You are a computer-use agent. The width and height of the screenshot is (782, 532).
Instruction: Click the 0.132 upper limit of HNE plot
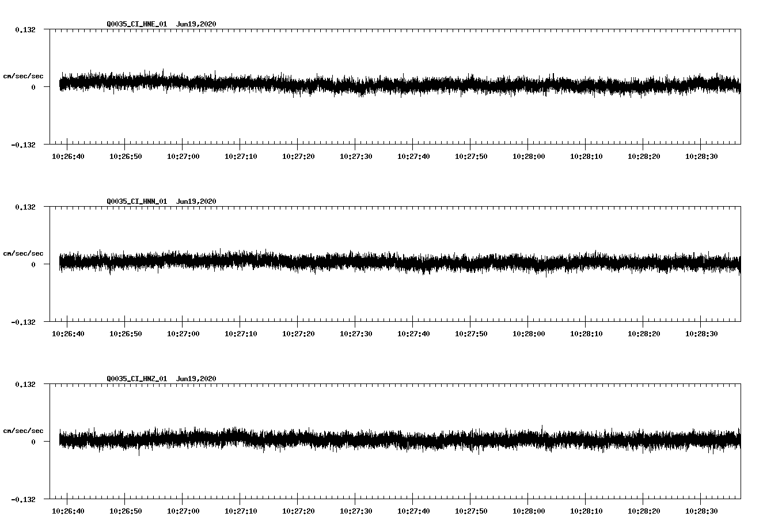pos(25,30)
